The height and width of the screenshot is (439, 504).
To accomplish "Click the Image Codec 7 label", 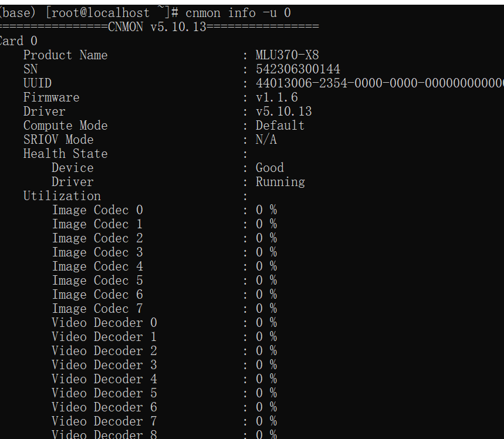I will (x=97, y=309).
